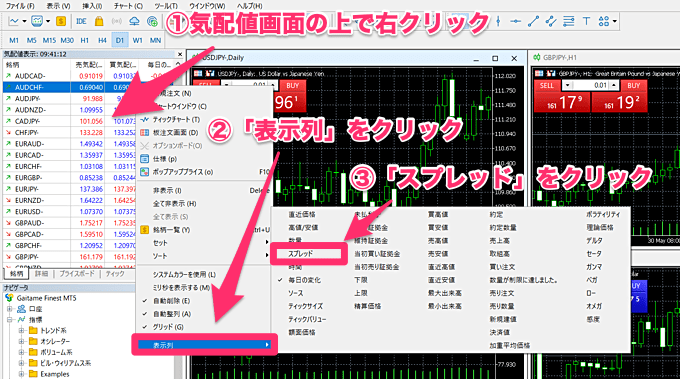
Task: Click the yellow dollar symbols icon
Action: point(61,21)
